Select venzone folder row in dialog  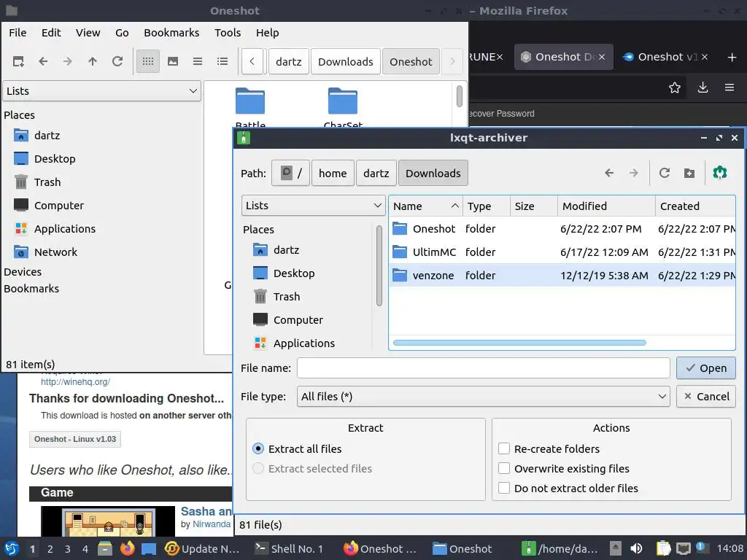(562, 275)
